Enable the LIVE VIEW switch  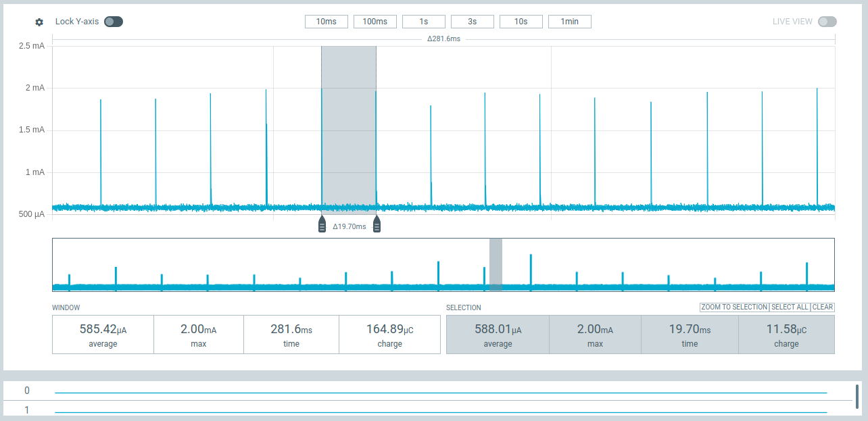pos(827,22)
